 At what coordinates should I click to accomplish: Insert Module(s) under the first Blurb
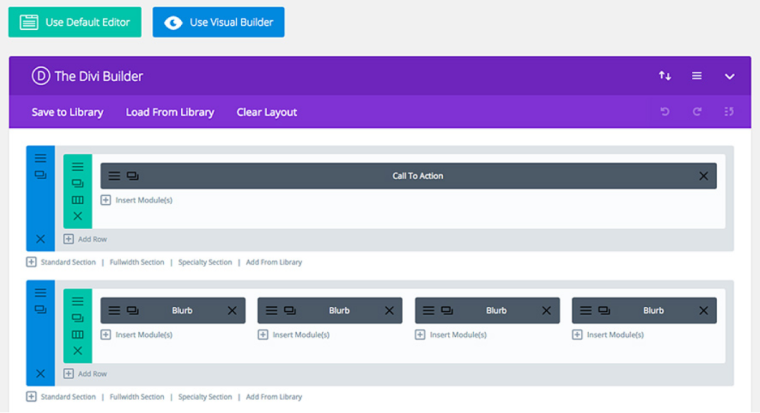pyautogui.click(x=137, y=334)
